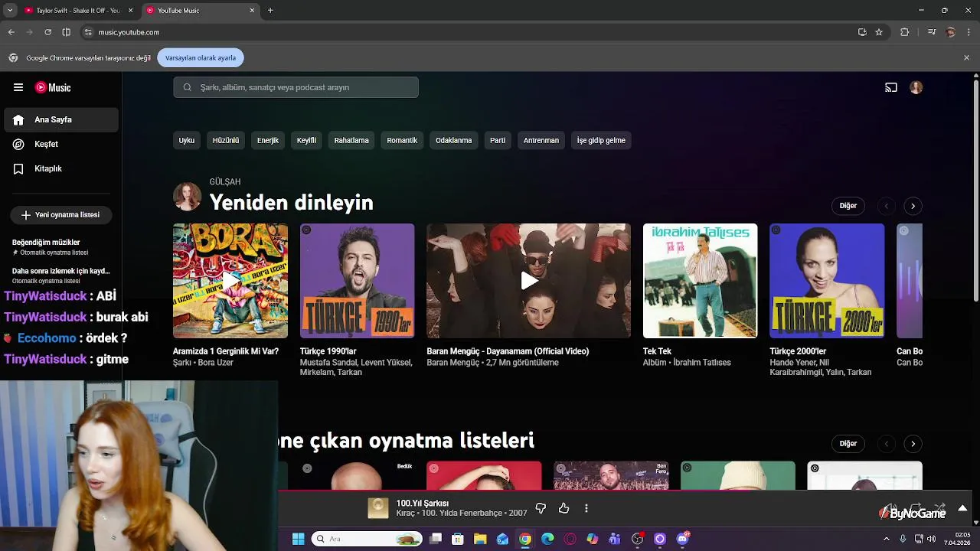The image size is (980, 551).
Task: Select the Keyifli mood chip
Action: [x=306, y=141]
